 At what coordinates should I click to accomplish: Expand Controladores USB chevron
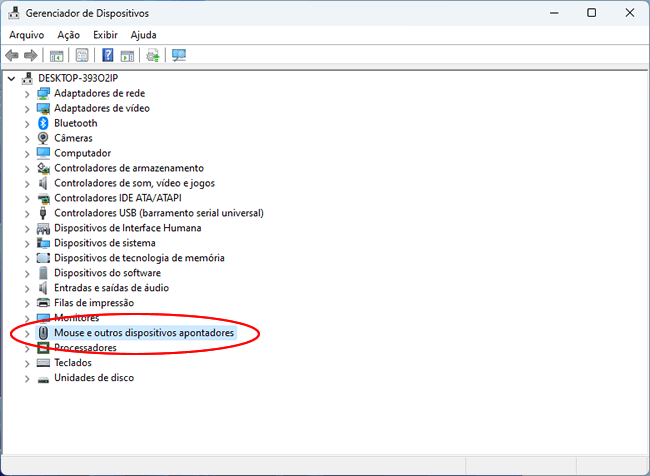click(x=27, y=214)
